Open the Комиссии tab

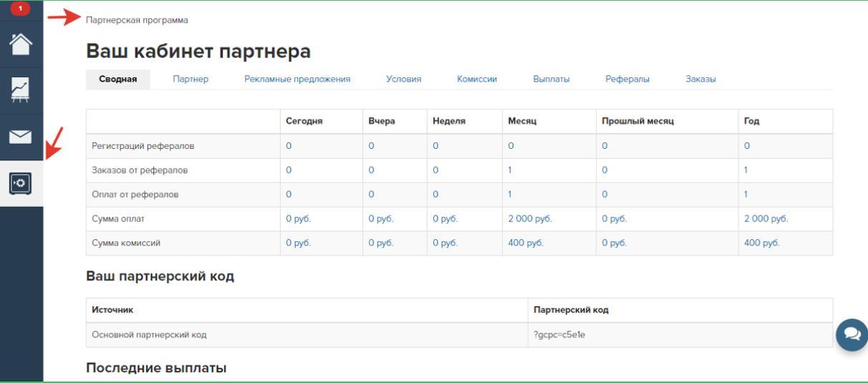pyautogui.click(x=477, y=79)
